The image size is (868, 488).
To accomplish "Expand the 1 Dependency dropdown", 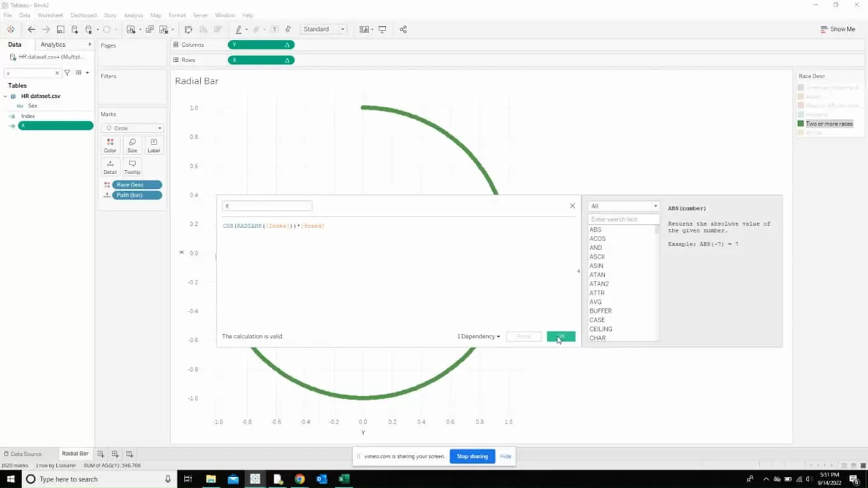I will click(x=479, y=336).
